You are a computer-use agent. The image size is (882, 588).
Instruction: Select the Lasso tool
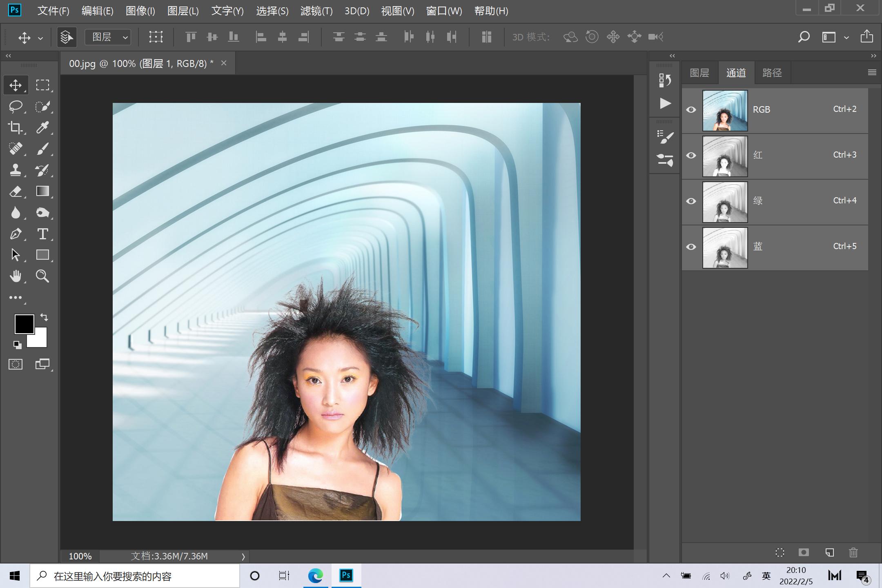[16, 107]
